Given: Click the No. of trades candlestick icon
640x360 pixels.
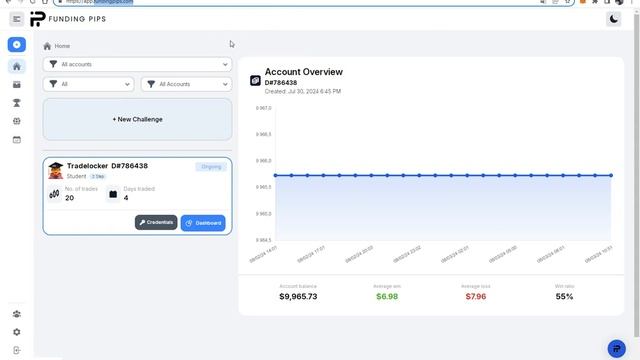Looking at the screenshot, I should (54, 194).
